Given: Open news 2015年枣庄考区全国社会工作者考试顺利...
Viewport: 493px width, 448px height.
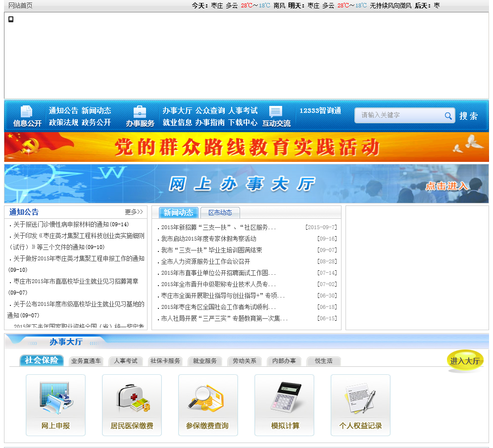Looking at the screenshot, I should (218, 307).
